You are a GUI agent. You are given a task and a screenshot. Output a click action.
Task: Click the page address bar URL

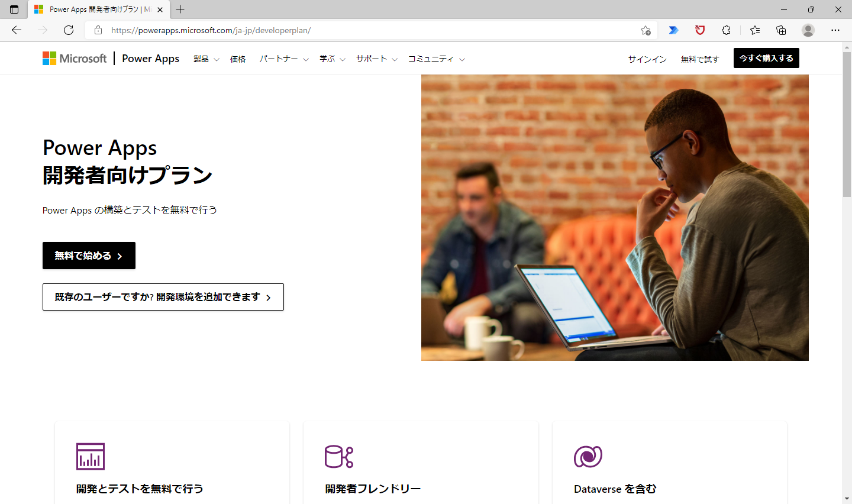click(x=211, y=30)
